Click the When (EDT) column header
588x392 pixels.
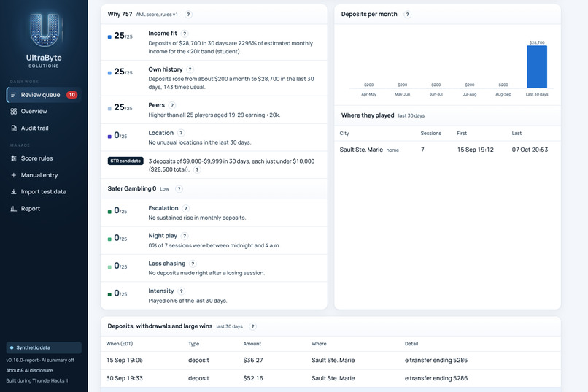pyautogui.click(x=119, y=344)
